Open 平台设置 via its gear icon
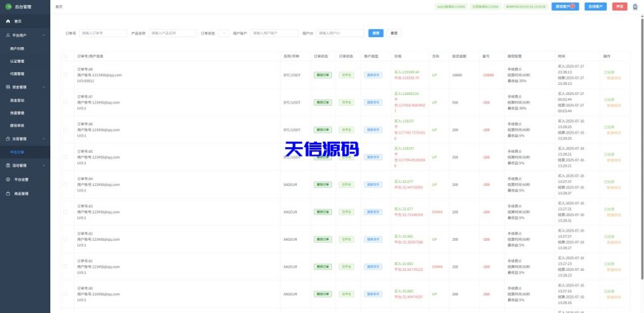 [8, 179]
